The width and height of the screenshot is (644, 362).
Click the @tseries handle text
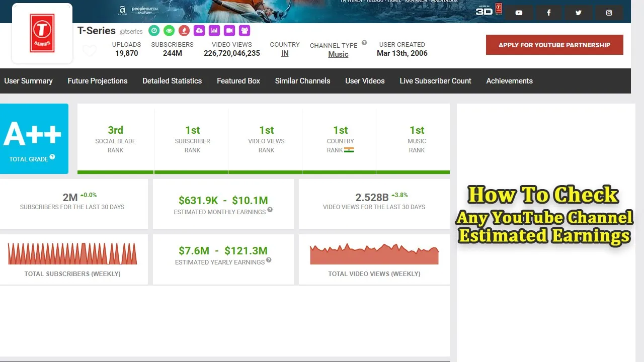pos(131,32)
